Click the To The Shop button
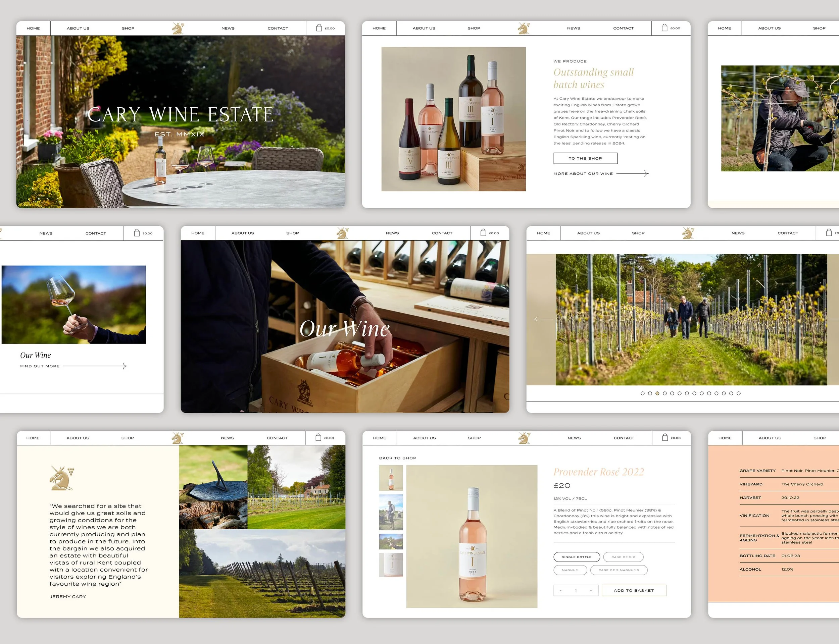 pyautogui.click(x=585, y=158)
